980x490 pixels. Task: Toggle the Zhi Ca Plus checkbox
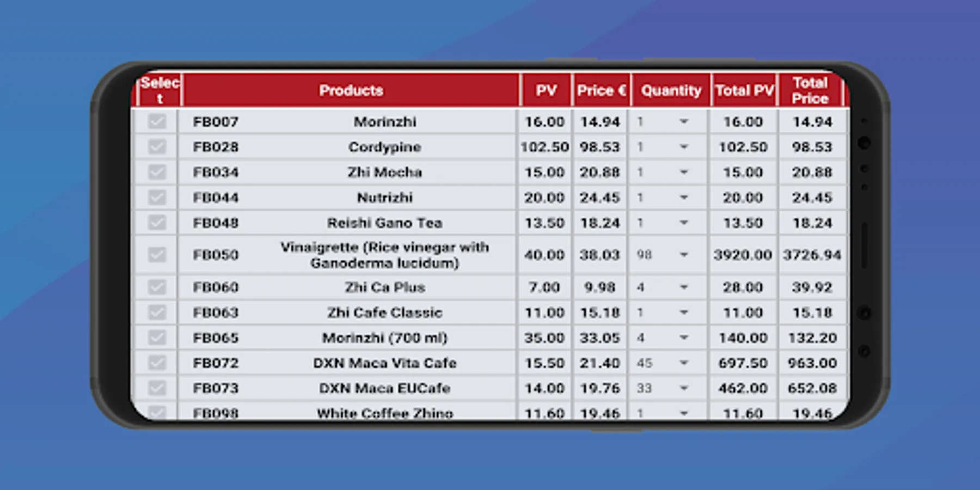click(x=157, y=287)
